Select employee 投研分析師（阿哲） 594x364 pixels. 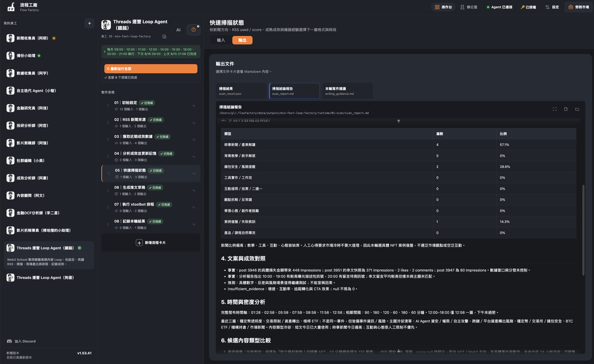pos(49,125)
